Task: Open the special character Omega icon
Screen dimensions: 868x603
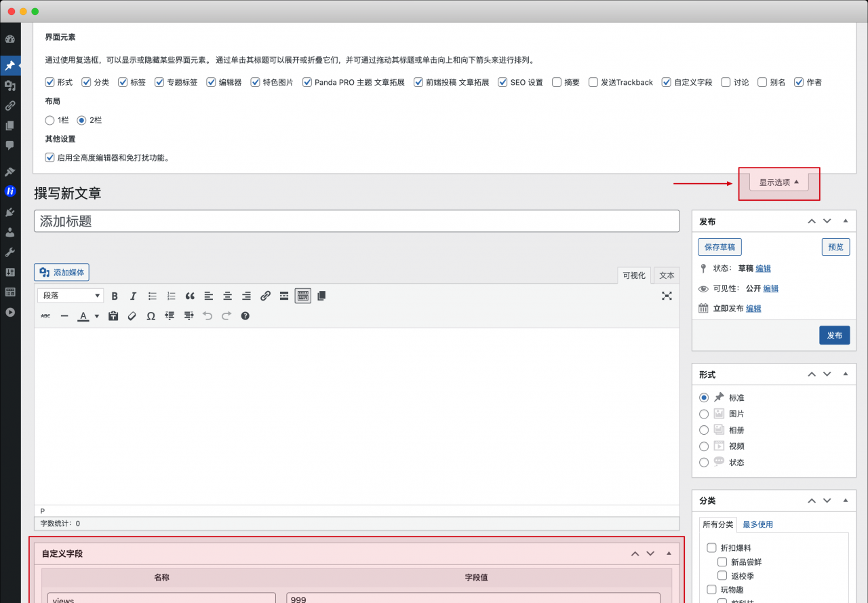Action: 151,316
